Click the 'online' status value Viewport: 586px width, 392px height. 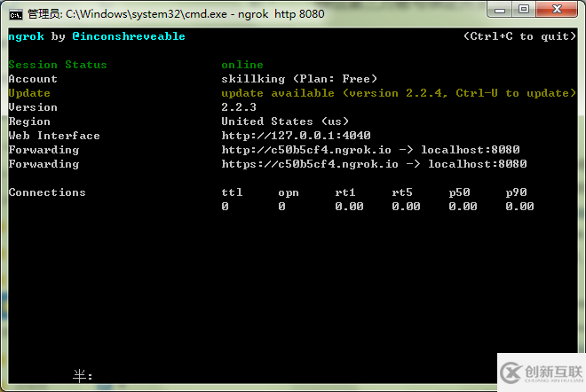[x=242, y=65]
